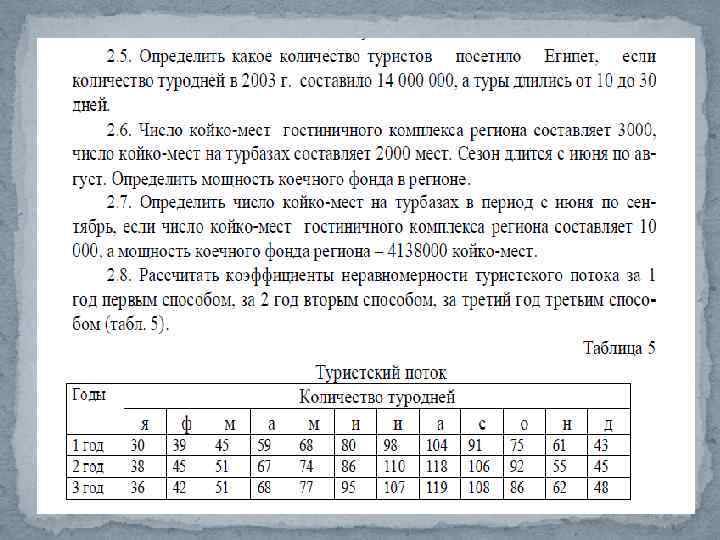Select the '2 год' row label
Viewport: 720px width, 540px height.
[88, 466]
